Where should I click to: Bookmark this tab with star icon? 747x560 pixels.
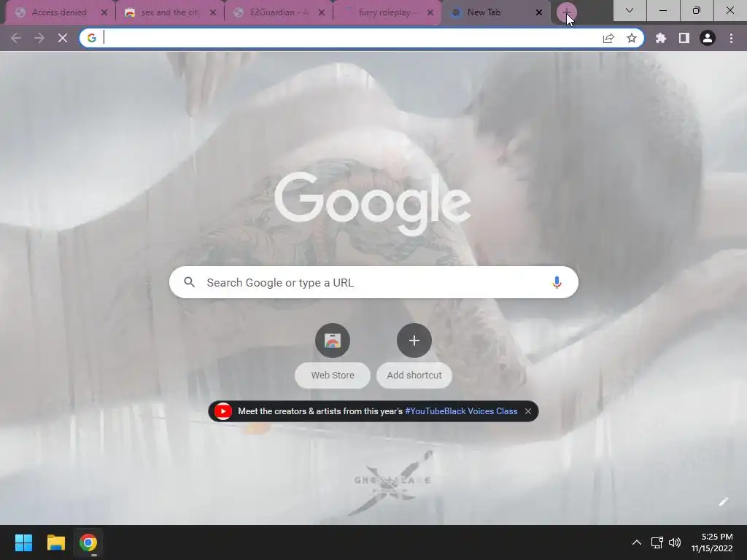click(x=632, y=38)
